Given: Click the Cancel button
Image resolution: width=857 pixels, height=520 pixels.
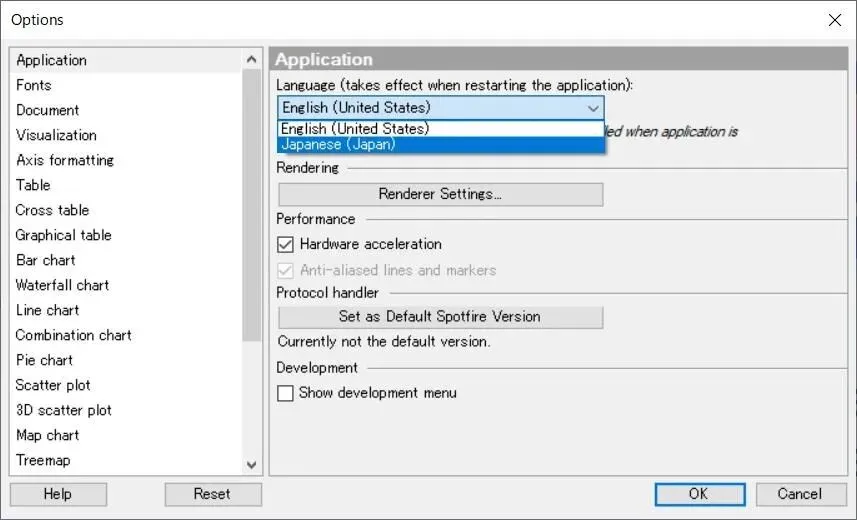Looking at the screenshot, I should pos(799,494).
